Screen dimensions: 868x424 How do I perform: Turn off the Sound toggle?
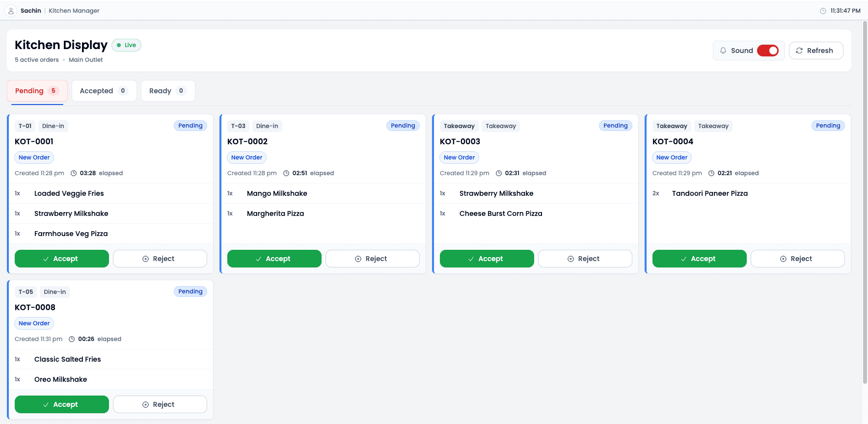pos(768,51)
